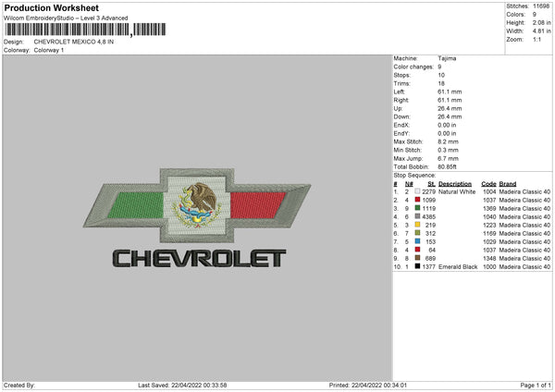Click the 'N#' column header
This screenshot has height=392, width=555.
[x=409, y=184]
